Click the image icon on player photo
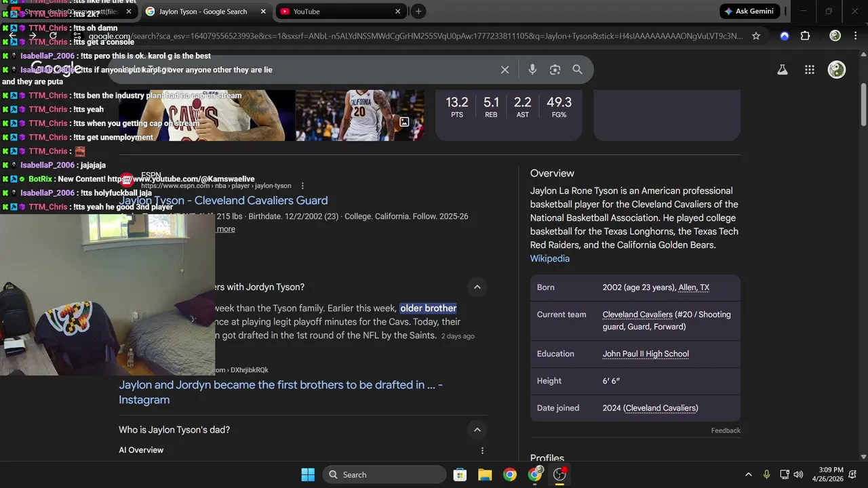Viewport: 868px width, 488px height. coord(404,122)
